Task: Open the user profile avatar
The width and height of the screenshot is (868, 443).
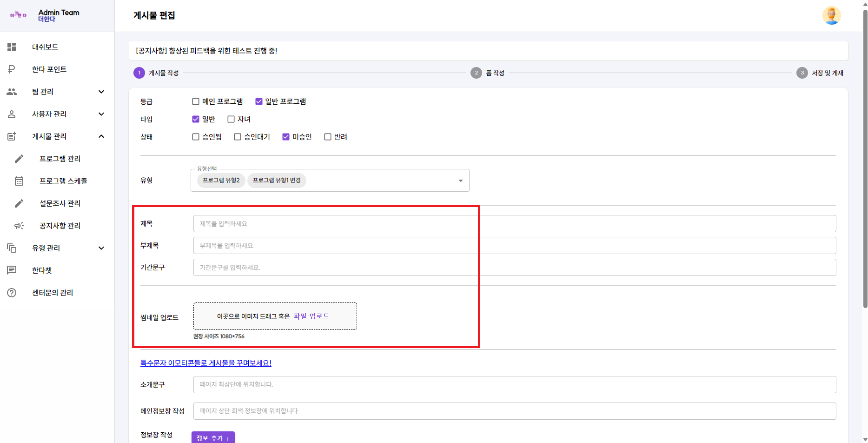Action: click(x=831, y=15)
